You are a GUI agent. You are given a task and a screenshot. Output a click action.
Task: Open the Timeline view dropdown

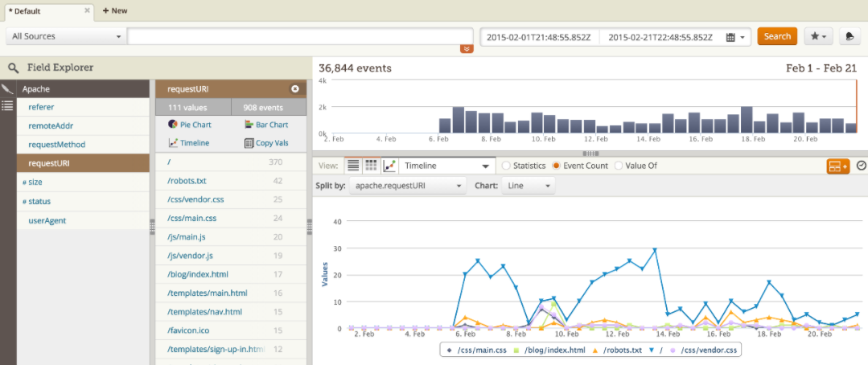click(x=447, y=166)
